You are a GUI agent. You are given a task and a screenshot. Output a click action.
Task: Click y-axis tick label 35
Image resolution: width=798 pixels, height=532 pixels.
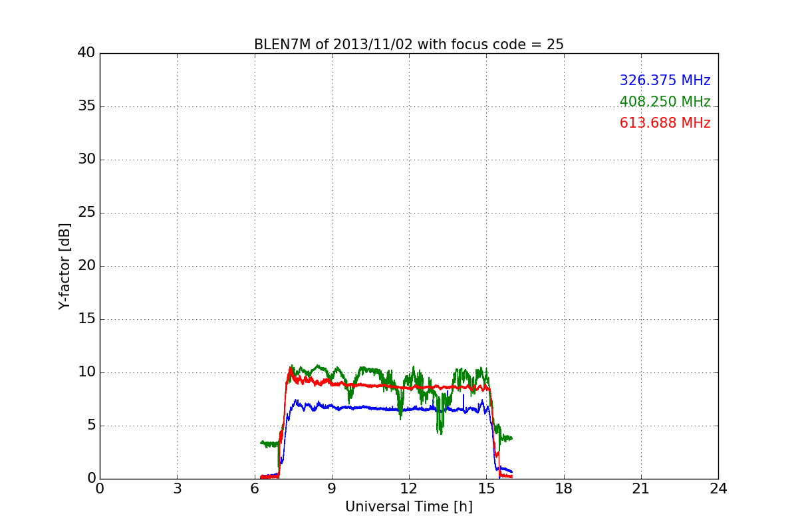86,106
